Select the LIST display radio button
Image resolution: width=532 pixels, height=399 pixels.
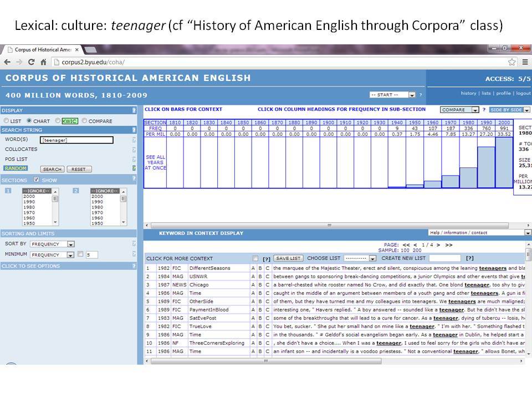6,121
